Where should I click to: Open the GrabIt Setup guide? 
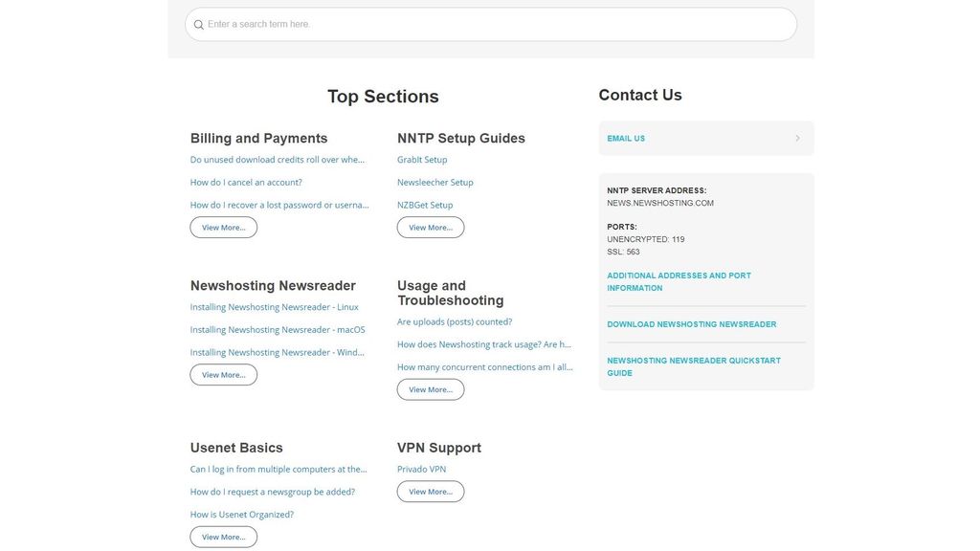tap(422, 159)
